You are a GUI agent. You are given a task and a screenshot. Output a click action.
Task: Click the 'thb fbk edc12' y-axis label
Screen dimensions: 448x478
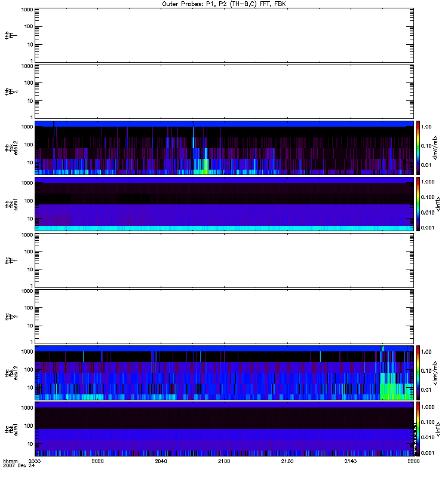click(x=11, y=148)
